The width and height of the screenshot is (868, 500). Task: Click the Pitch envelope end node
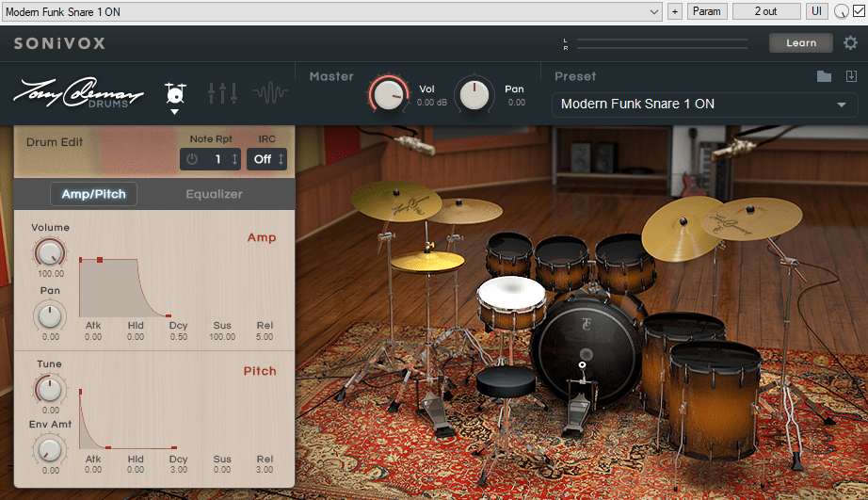pyautogui.click(x=174, y=447)
